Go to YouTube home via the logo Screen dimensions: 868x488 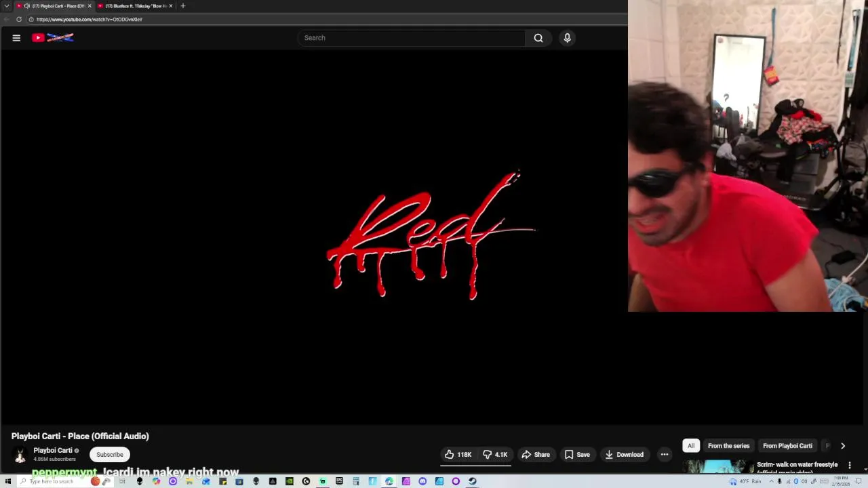coord(53,38)
